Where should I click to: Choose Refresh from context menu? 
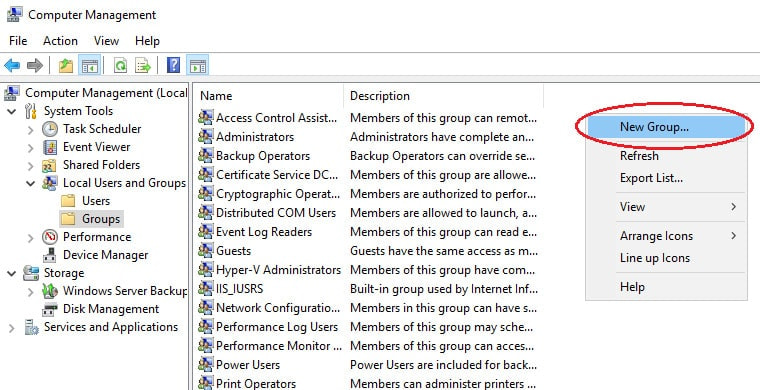click(x=666, y=156)
